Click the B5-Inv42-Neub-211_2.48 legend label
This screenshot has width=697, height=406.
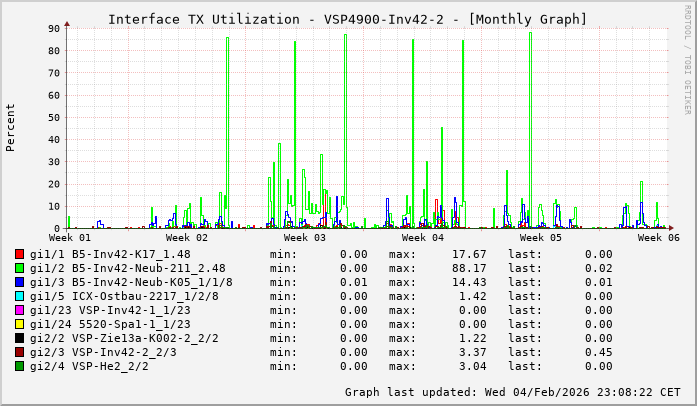pyautogui.click(x=148, y=268)
